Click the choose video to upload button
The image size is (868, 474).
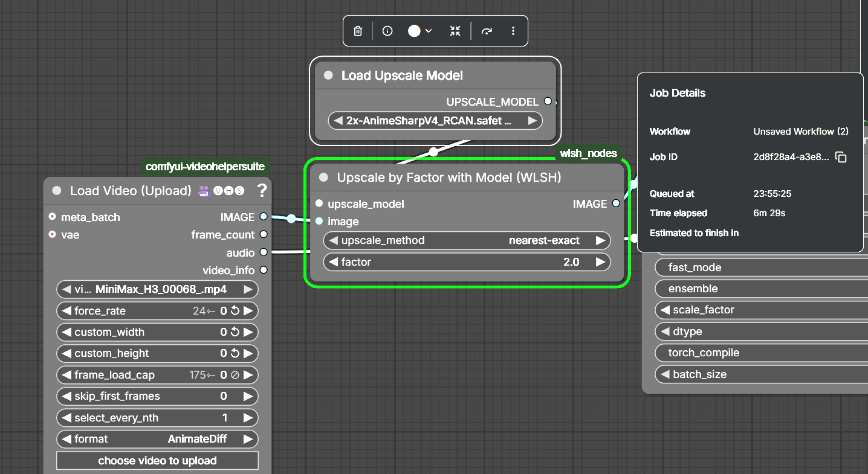point(157,461)
